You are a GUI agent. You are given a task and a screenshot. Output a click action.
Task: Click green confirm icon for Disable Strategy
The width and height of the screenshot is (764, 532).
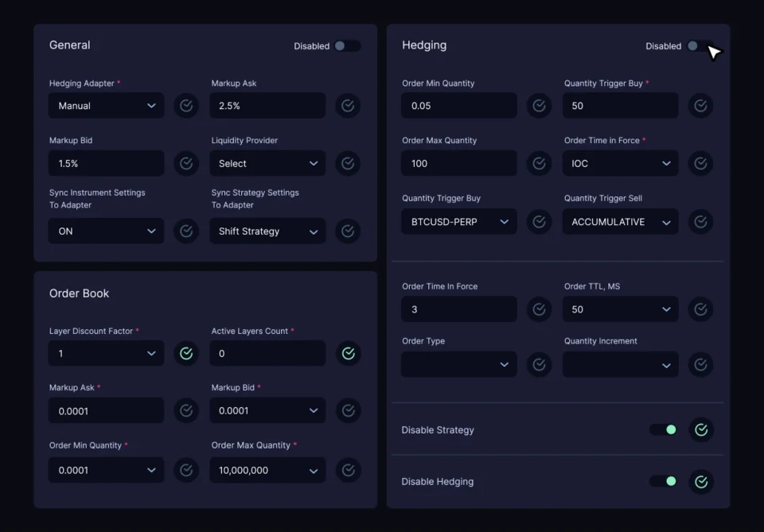700,429
